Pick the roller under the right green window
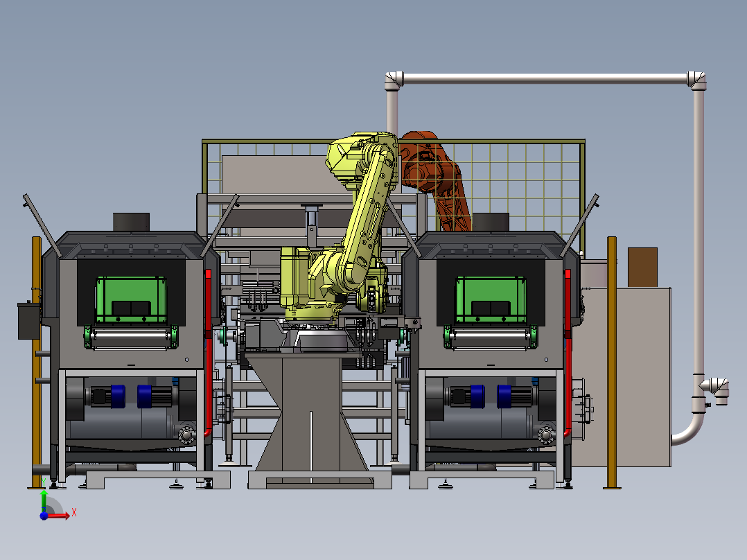The height and width of the screenshot is (560, 747). click(491, 338)
